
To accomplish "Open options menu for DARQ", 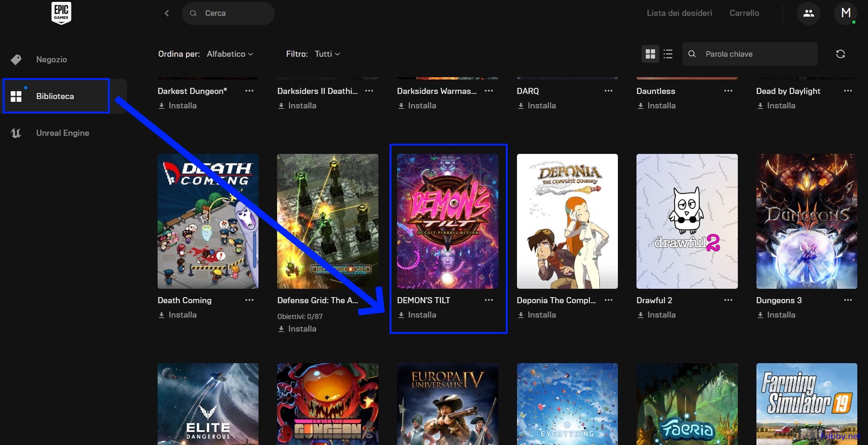I will click(x=609, y=91).
